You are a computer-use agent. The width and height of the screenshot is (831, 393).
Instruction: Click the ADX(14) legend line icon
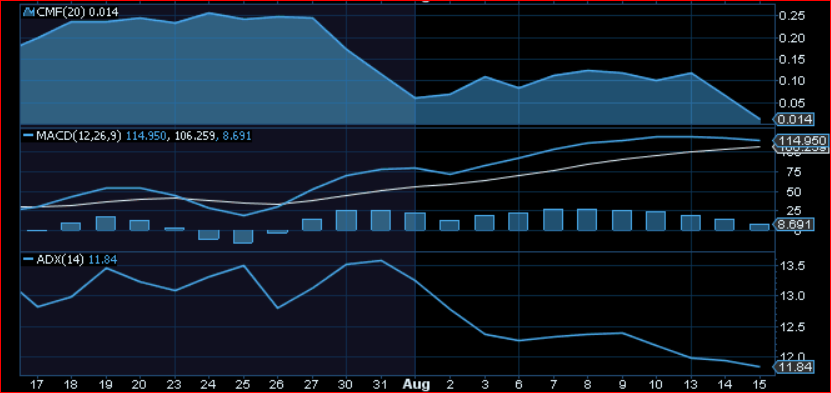[29, 260]
